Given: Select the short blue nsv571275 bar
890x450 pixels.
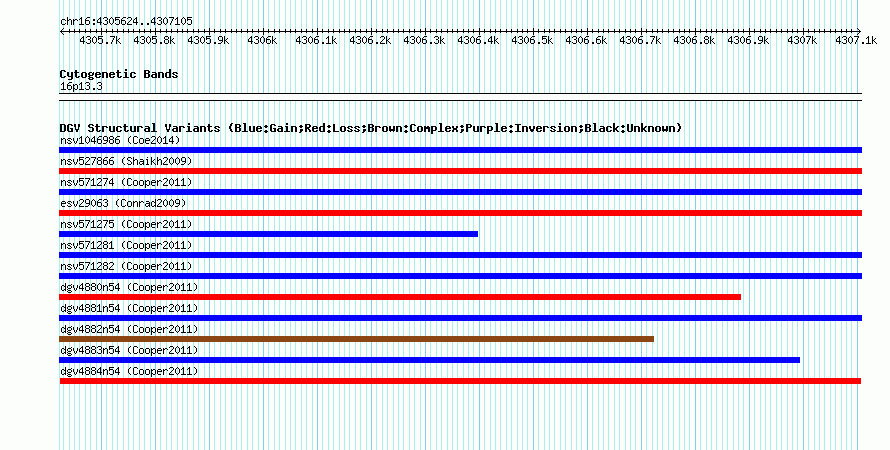Looking at the screenshot, I should [268, 234].
